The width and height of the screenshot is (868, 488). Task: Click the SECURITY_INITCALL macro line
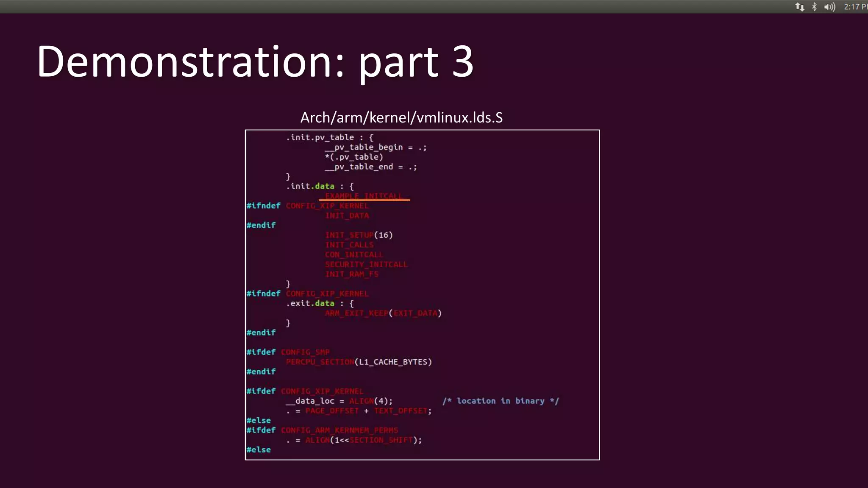coord(367,264)
